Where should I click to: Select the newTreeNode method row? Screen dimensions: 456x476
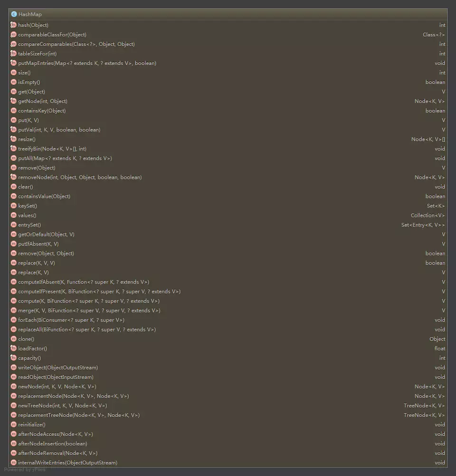[x=228, y=406]
